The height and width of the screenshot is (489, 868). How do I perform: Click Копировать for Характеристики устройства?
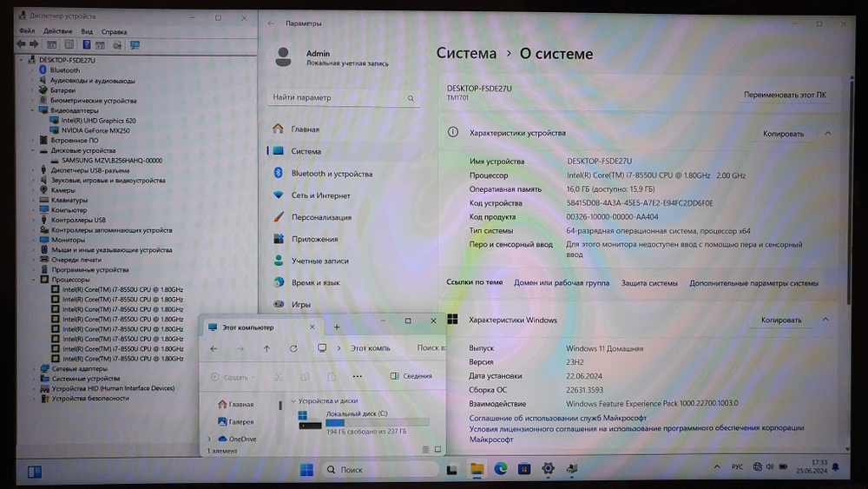click(x=783, y=134)
